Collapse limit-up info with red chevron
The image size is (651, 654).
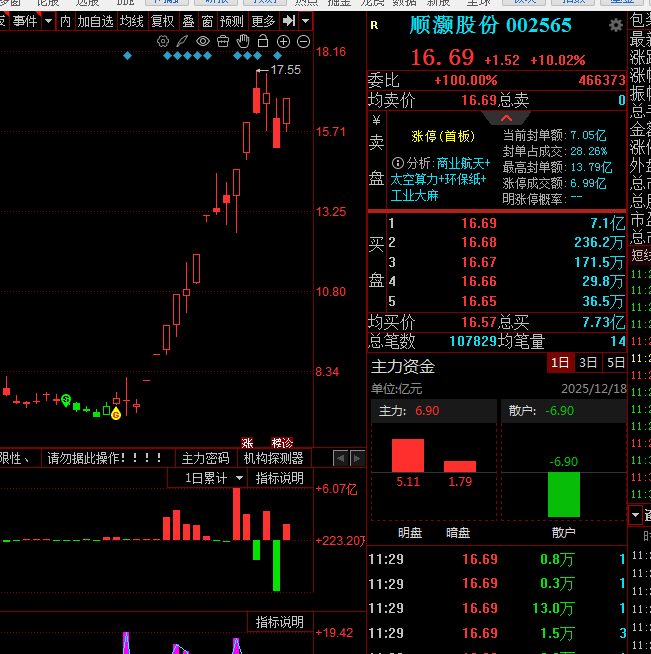pyautogui.click(x=506, y=118)
